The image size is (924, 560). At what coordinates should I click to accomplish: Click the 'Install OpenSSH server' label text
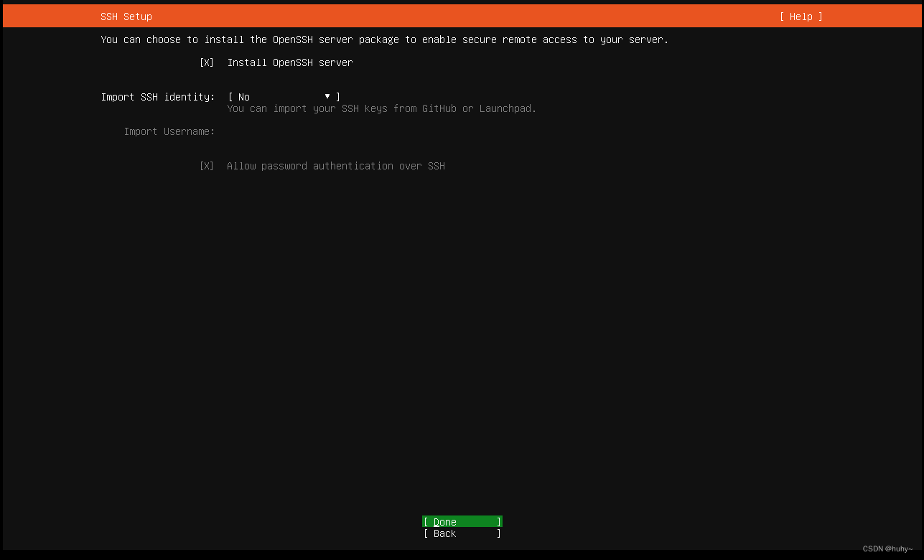tap(290, 62)
